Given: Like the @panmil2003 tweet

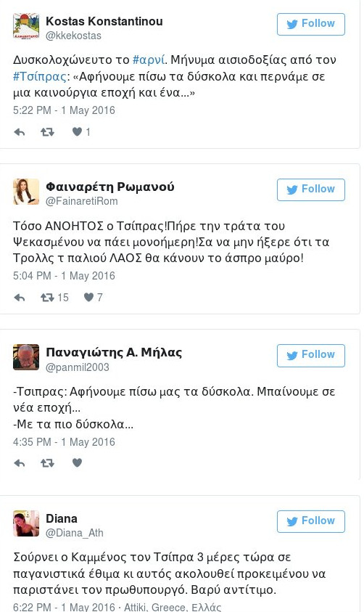Looking at the screenshot, I should tap(77, 463).
